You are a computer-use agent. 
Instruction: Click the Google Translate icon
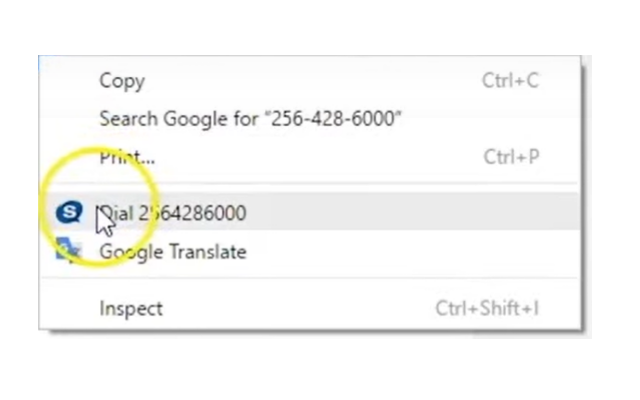point(68,251)
